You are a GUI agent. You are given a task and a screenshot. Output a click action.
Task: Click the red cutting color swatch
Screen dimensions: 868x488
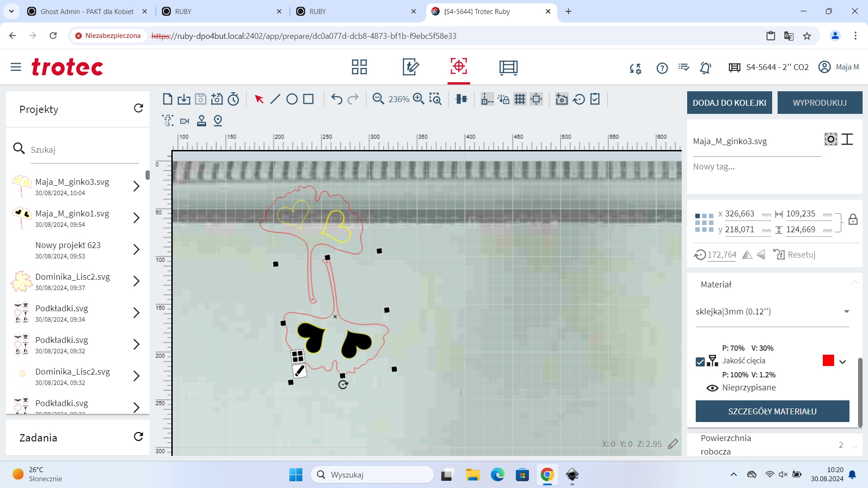pyautogui.click(x=828, y=360)
